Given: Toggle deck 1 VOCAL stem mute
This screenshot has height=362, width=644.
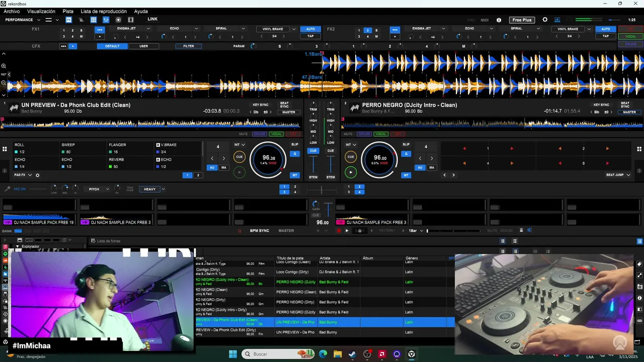Looking at the screenshot, I should click(x=276, y=134).
